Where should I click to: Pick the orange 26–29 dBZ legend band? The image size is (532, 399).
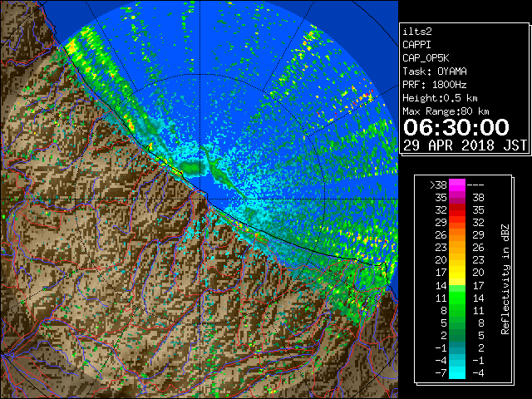pyautogui.click(x=457, y=235)
